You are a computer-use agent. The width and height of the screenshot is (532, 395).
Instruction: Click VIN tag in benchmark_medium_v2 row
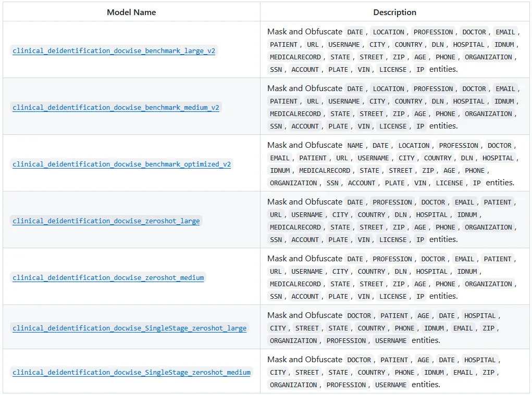(364, 126)
